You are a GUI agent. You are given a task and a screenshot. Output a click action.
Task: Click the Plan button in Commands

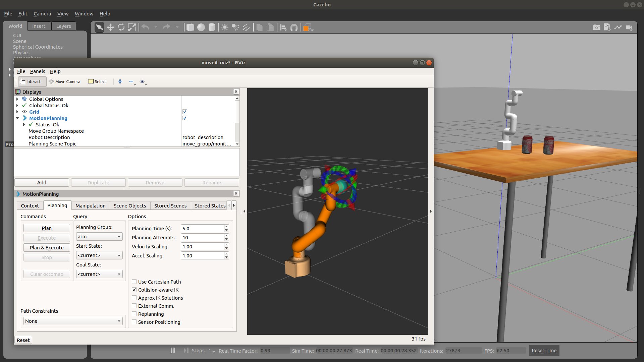46,228
